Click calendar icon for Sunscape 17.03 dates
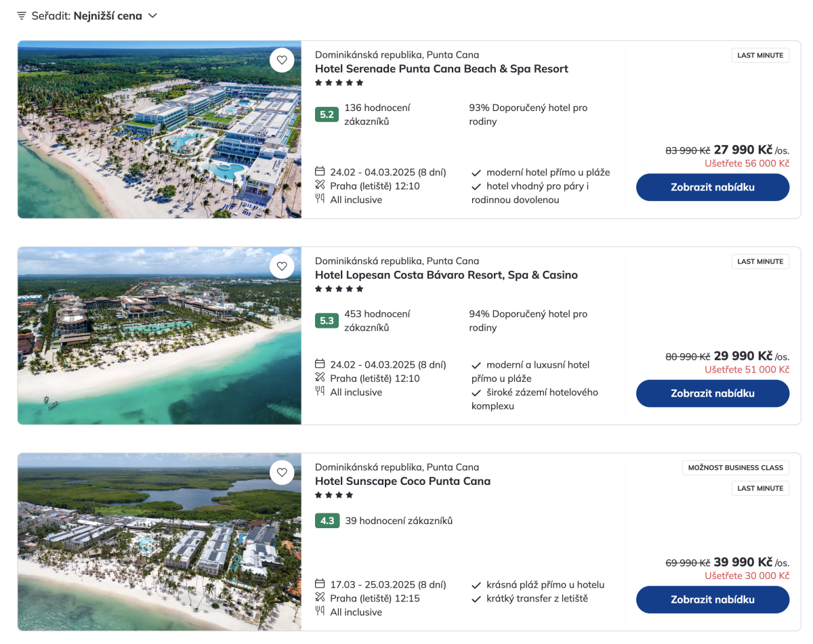Viewport: 813px width, 644px height. (320, 584)
